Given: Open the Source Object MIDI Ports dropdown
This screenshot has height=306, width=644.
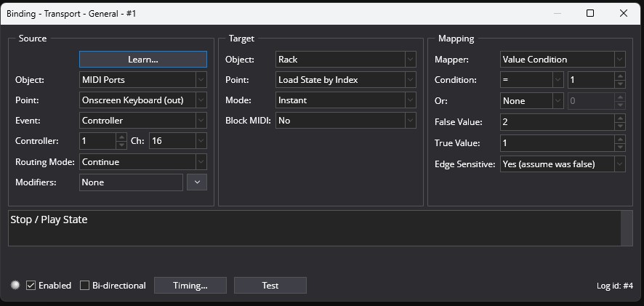Looking at the screenshot, I should [143, 80].
